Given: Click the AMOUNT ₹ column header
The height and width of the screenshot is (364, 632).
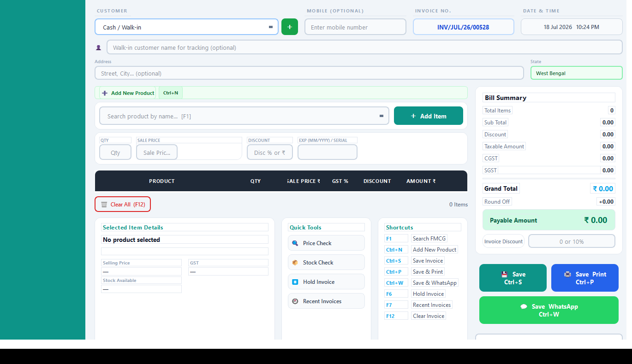Looking at the screenshot, I should coord(421,181).
